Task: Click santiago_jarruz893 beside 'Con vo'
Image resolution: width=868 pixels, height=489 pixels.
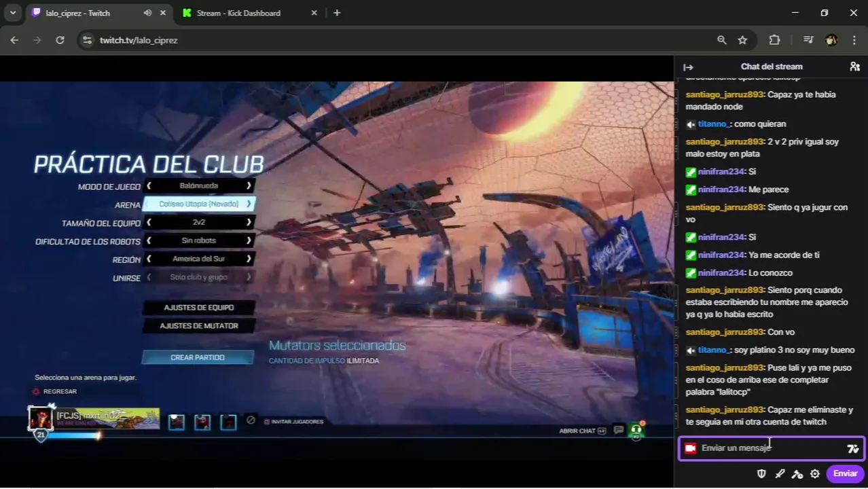Action: coord(725,332)
